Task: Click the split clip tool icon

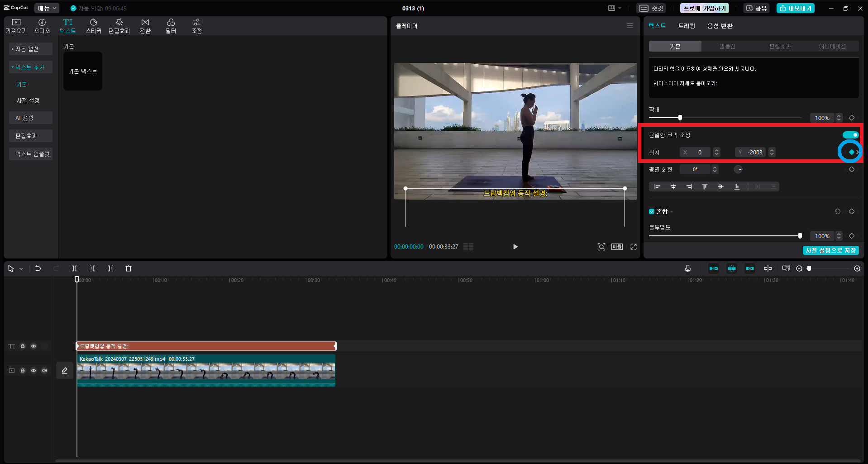Action: coord(74,268)
